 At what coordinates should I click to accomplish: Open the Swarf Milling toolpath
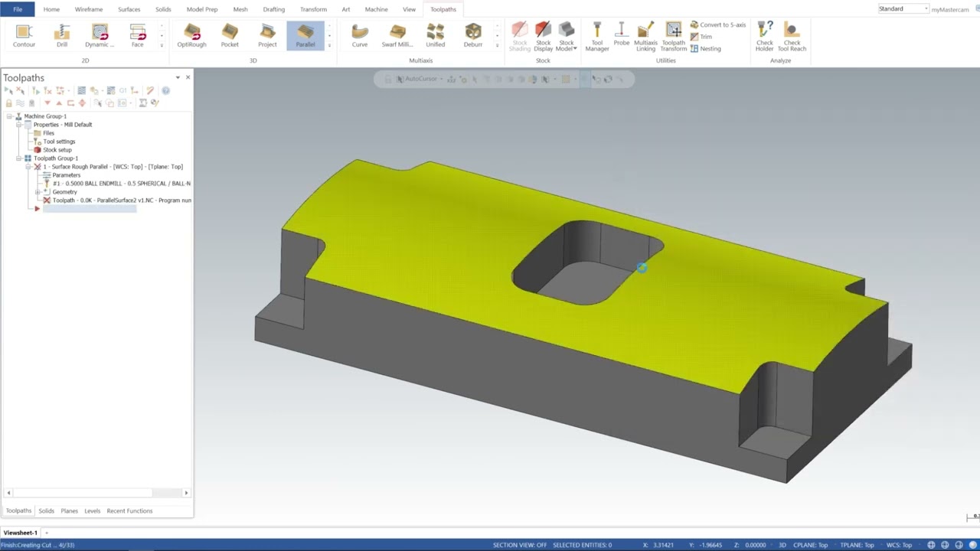coord(397,36)
